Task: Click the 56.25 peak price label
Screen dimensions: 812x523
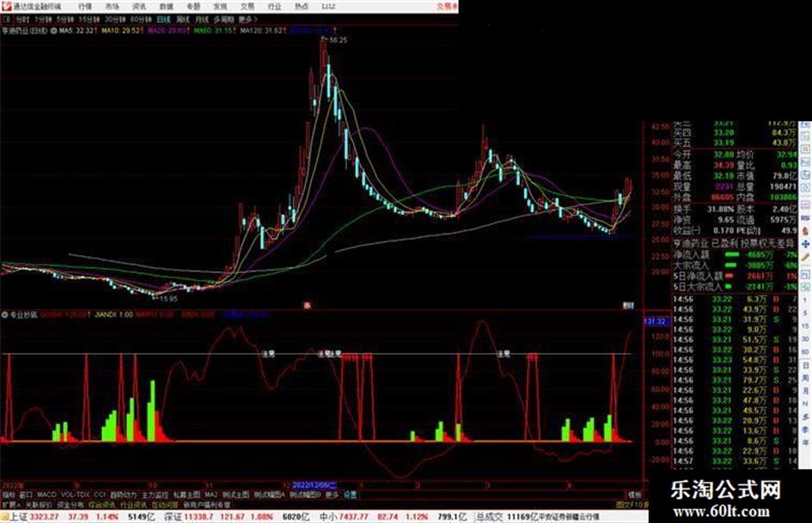Action: pyautogui.click(x=338, y=40)
